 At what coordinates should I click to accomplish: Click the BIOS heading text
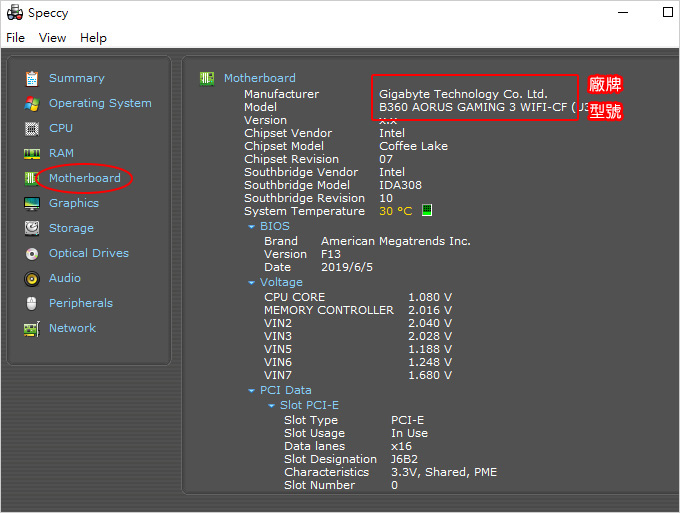pyautogui.click(x=275, y=226)
